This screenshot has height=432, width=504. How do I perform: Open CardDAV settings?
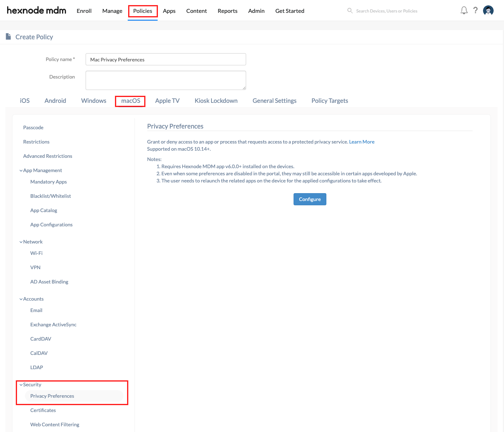click(41, 339)
